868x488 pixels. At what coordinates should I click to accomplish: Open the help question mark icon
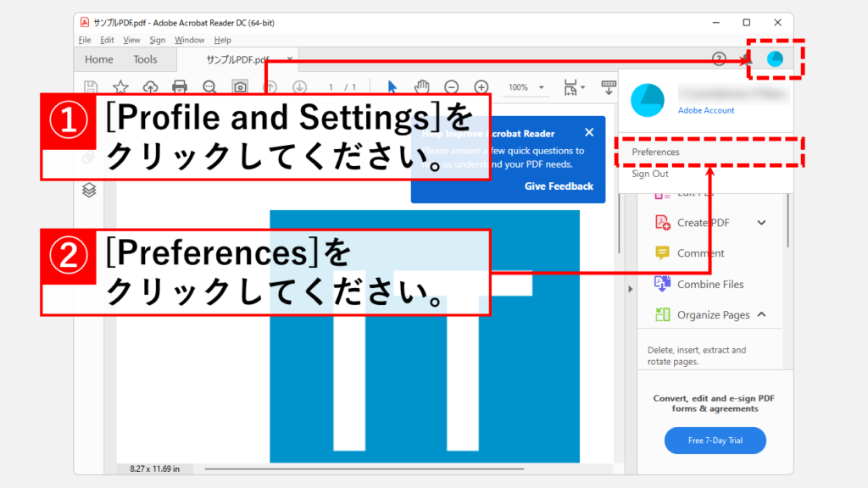coord(719,59)
